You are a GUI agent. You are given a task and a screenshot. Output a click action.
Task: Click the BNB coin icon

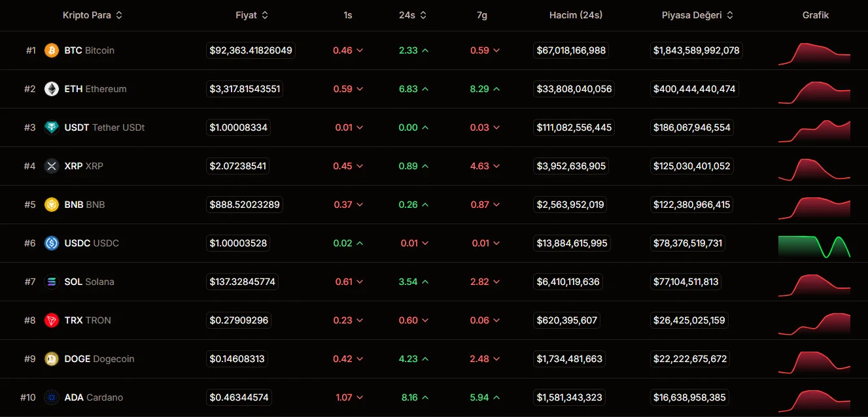(x=52, y=205)
